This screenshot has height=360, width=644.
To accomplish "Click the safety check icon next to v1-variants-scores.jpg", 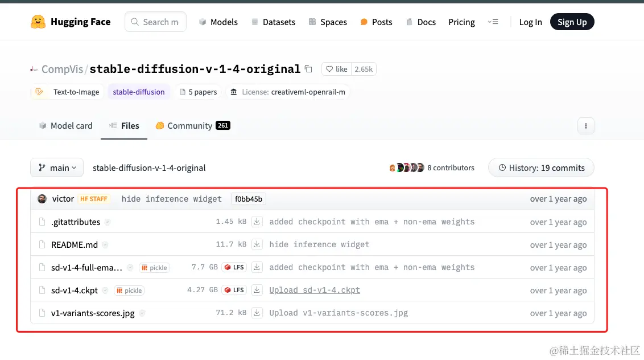I will pos(142,313).
